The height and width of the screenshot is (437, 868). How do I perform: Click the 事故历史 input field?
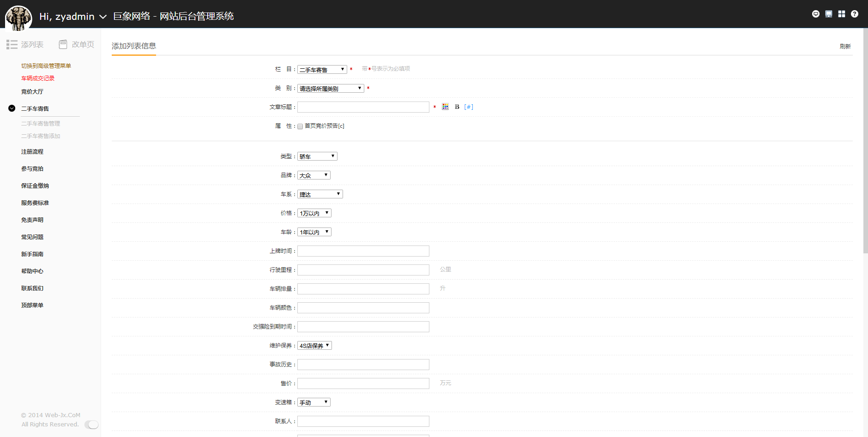(x=363, y=365)
